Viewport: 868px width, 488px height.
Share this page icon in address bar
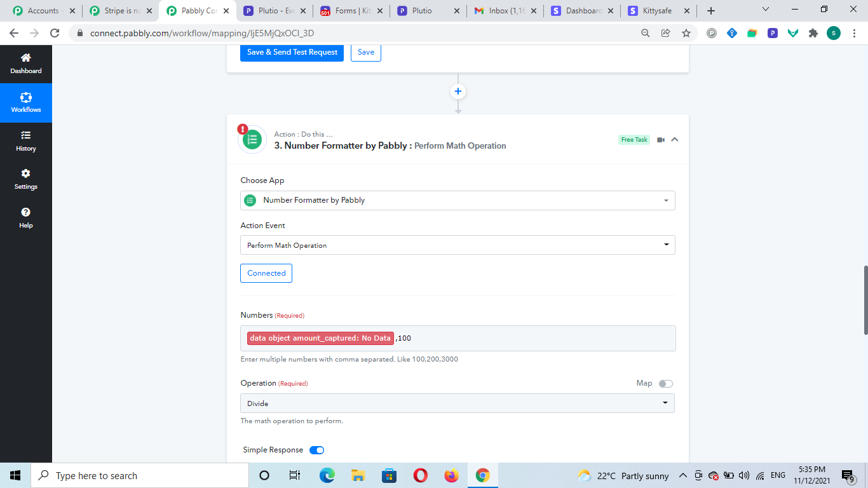tap(665, 33)
